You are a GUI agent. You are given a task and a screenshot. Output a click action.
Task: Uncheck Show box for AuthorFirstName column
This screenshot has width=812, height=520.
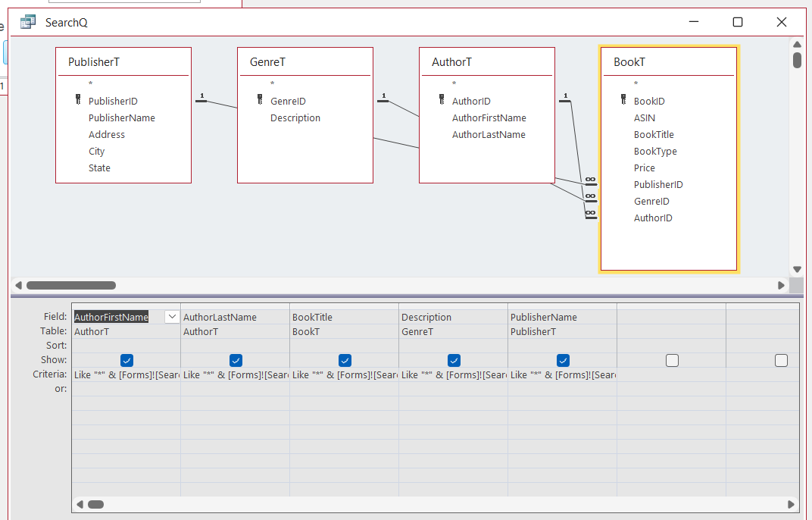click(x=126, y=360)
